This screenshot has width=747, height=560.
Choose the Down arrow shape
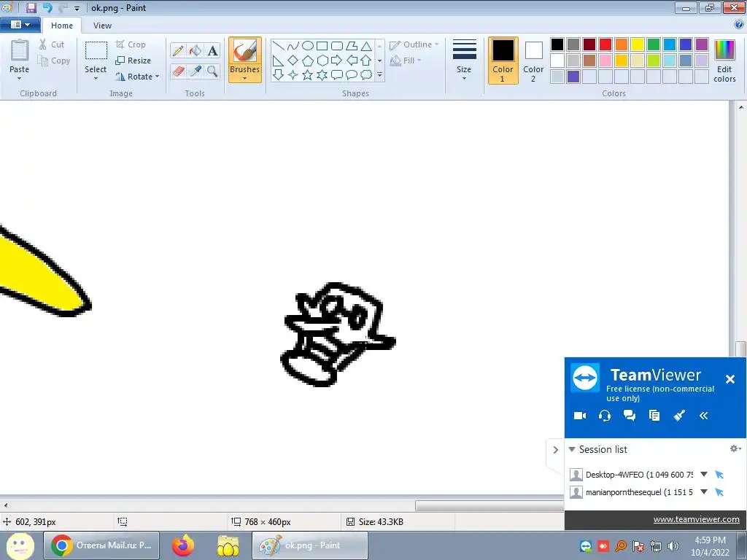point(279,75)
